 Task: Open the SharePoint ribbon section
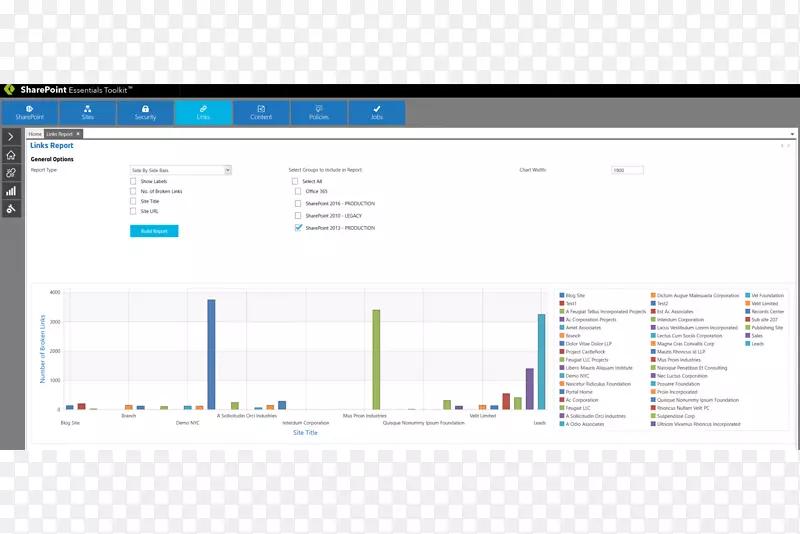pyautogui.click(x=30, y=112)
